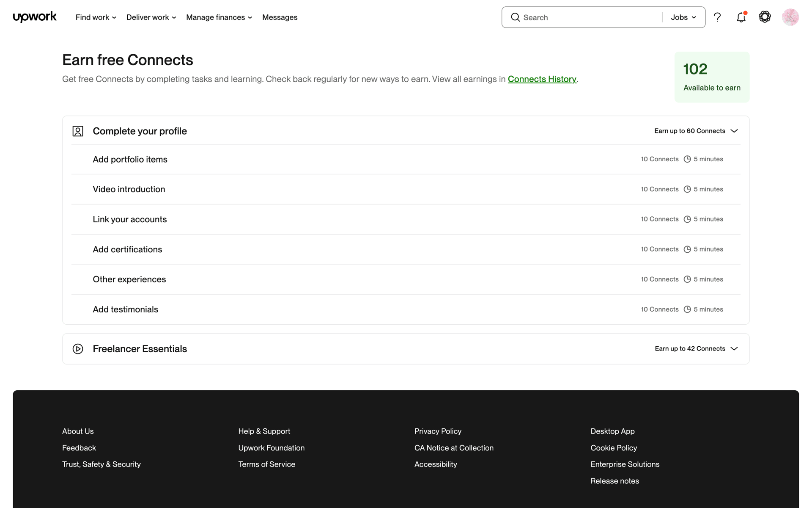Open About Us footer link
This screenshot has width=812, height=508.
(78, 431)
